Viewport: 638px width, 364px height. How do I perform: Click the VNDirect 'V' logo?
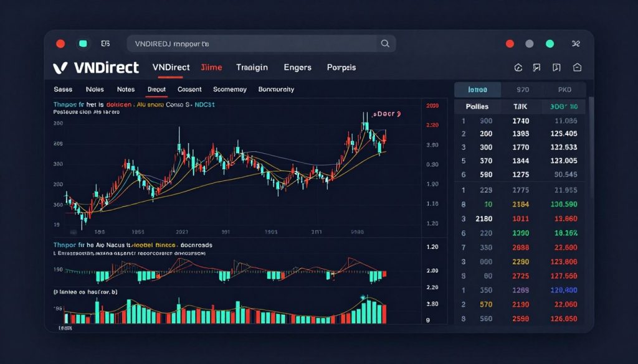pyautogui.click(x=60, y=67)
